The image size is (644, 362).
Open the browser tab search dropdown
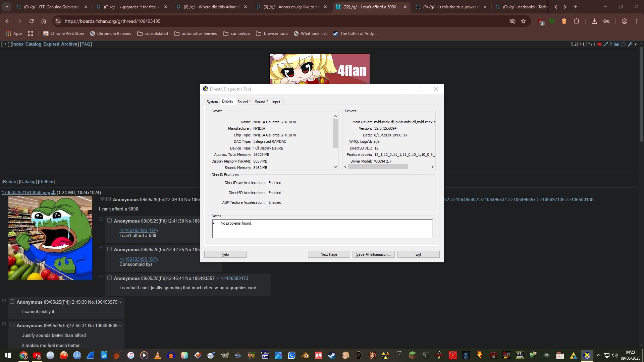click(6, 7)
